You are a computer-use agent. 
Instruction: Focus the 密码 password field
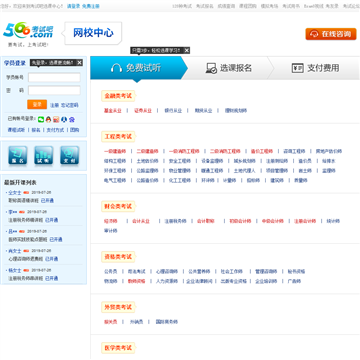54,90
